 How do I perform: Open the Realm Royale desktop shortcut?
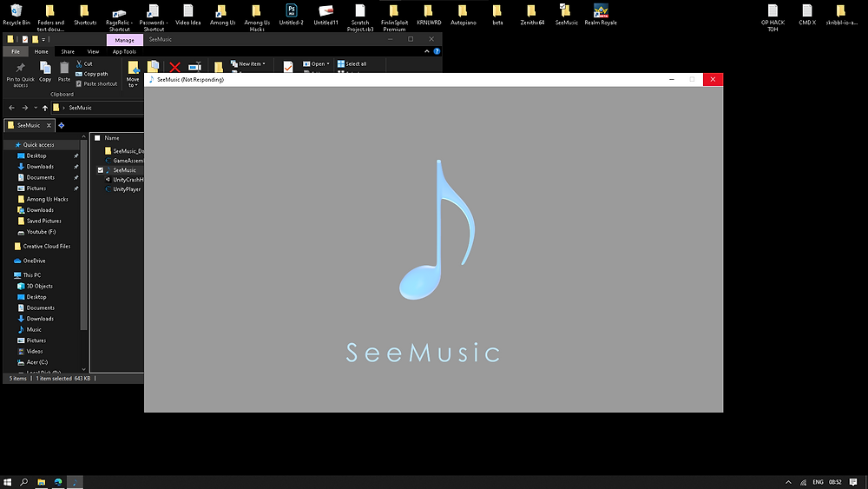pos(601,15)
